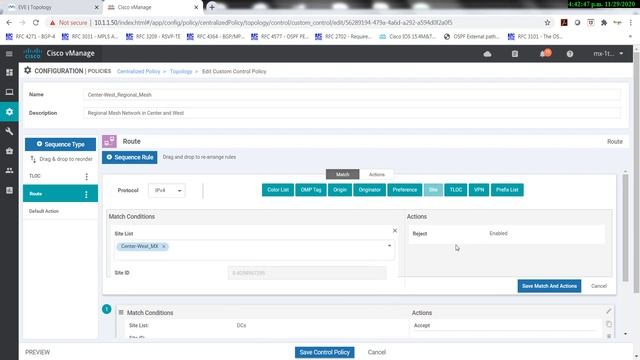
Task: Click the policy Name input field
Action: pos(352,95)
